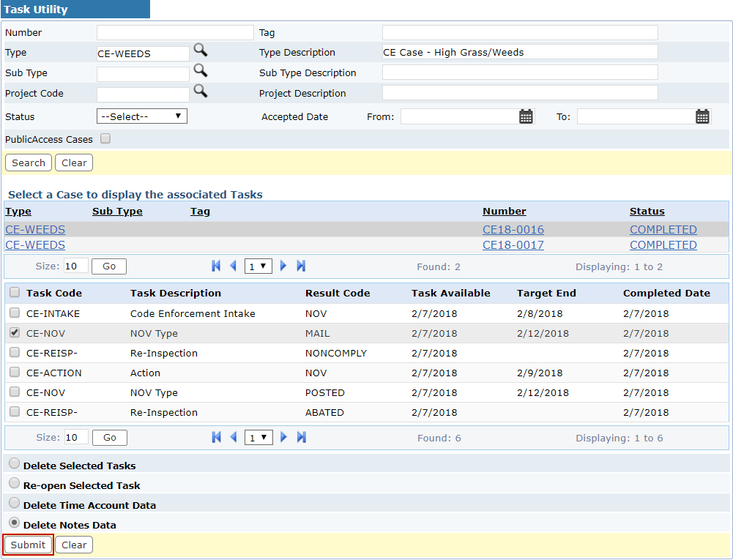
Task: Select the Delete Time Account Data option
Action: (15, 502)
